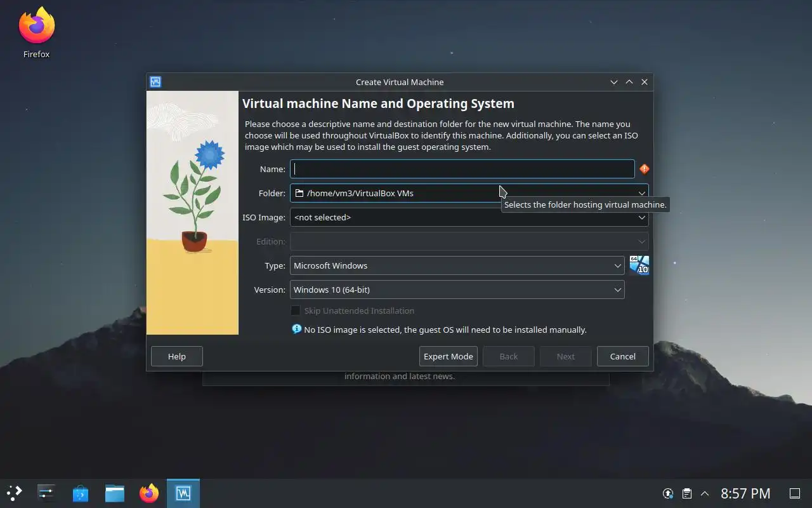This screenshot has width=812, height=508.
Task: Click the 8:57 PM clock
Action: [745, 493]
